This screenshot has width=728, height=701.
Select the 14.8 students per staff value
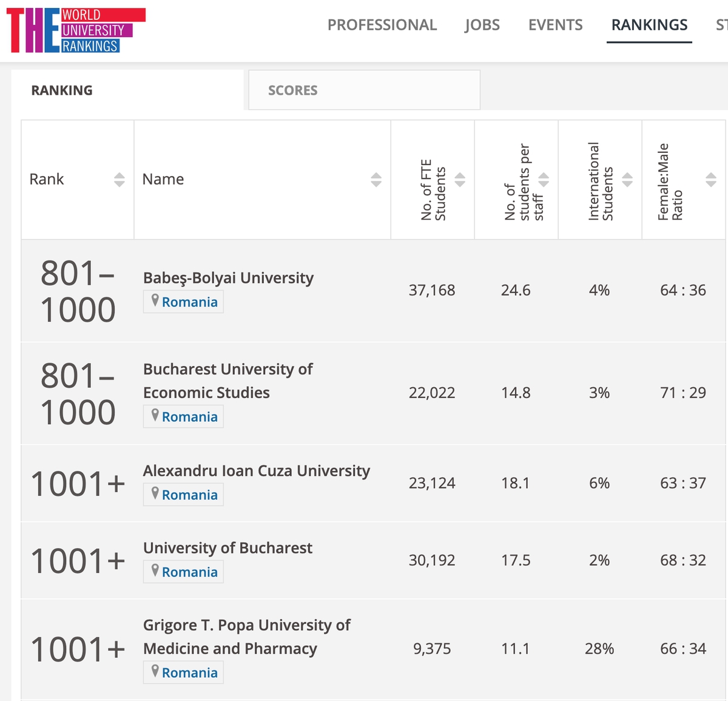516,393
